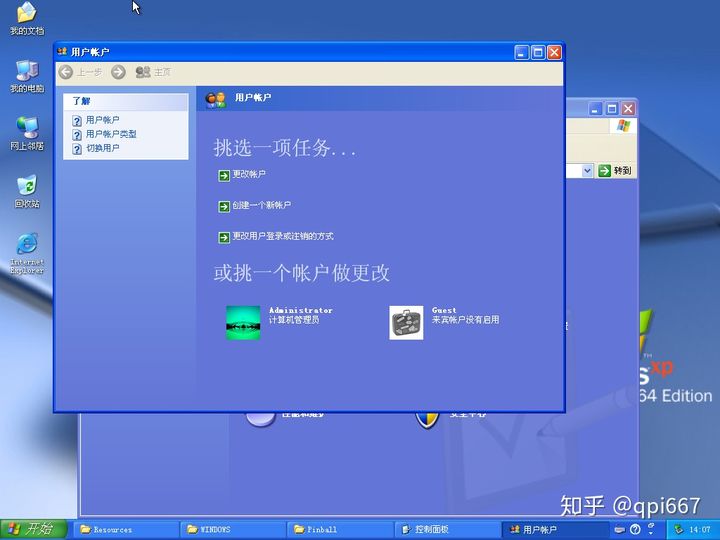Switch to WINDOWS taskbar button
The height and width of the screenshot is (540, 720).
(x=233, y=529)
